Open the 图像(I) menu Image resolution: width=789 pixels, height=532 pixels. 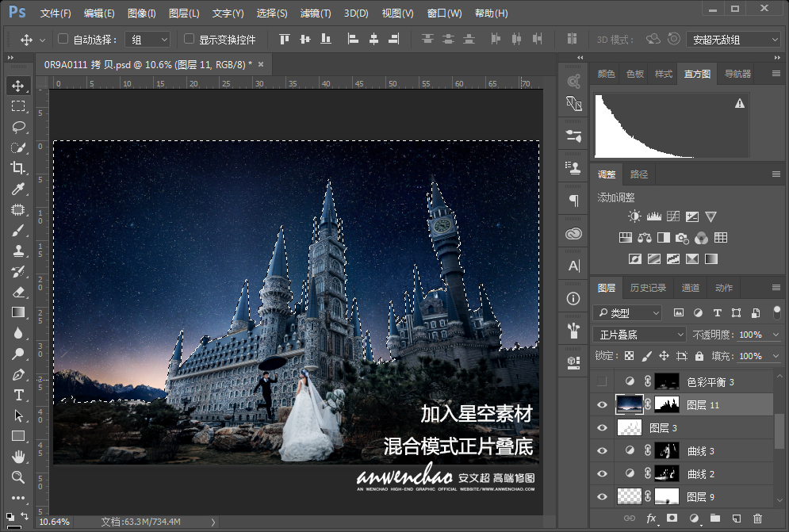click(x=141, y=13)
